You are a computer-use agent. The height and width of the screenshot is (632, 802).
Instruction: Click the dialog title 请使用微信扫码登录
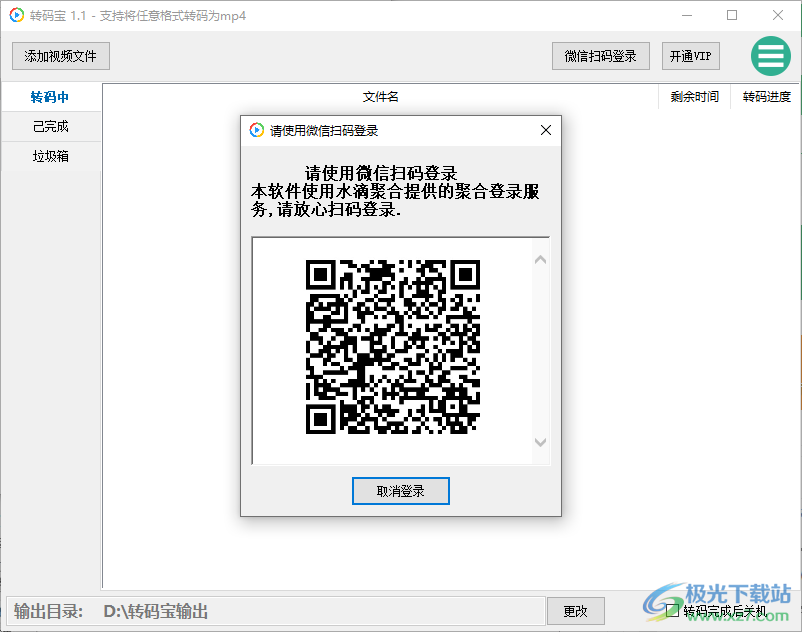pyautogui.click(x=324, y=131)
